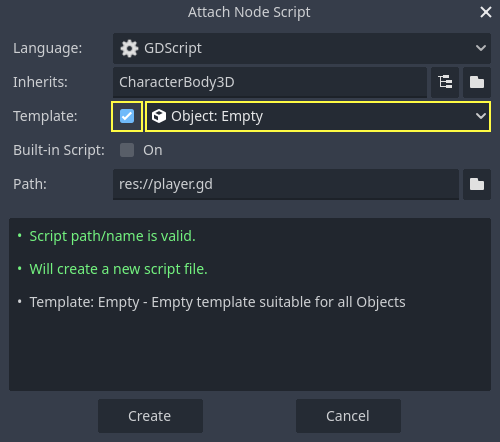Click the Template: Empty description line
500x442 pixels.
pyautogui.click(x=217, y=302)
